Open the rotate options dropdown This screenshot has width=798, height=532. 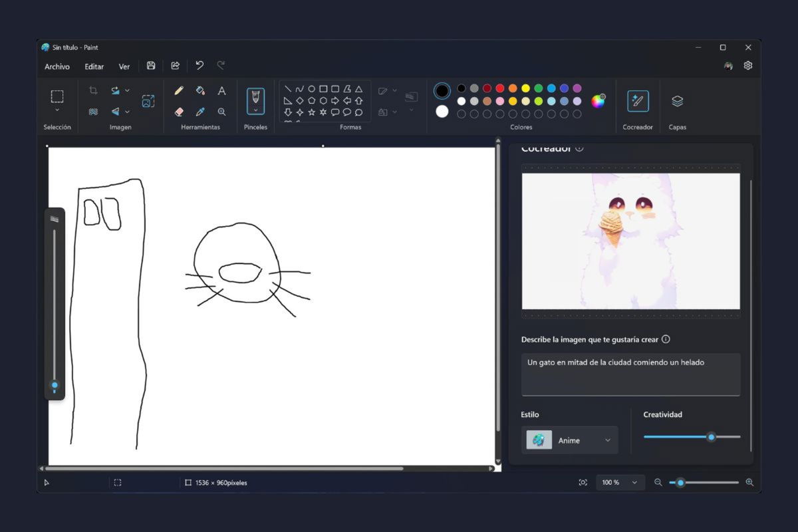point(127,89)
